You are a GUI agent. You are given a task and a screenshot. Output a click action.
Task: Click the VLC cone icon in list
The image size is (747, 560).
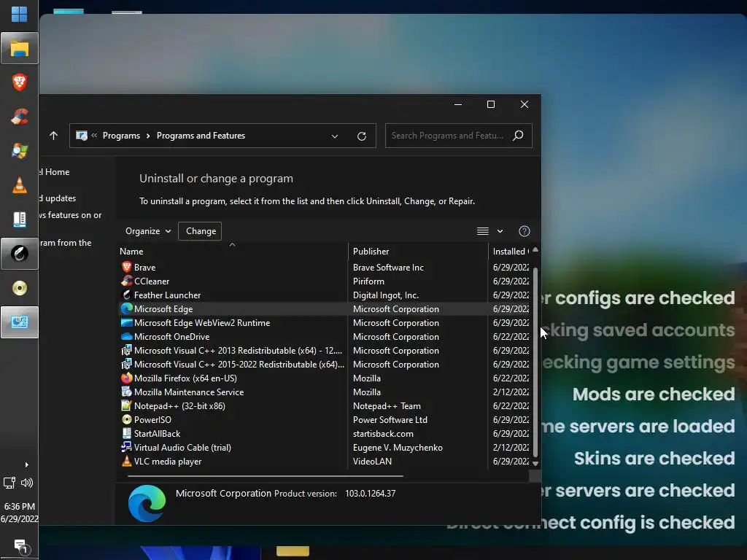126,461
